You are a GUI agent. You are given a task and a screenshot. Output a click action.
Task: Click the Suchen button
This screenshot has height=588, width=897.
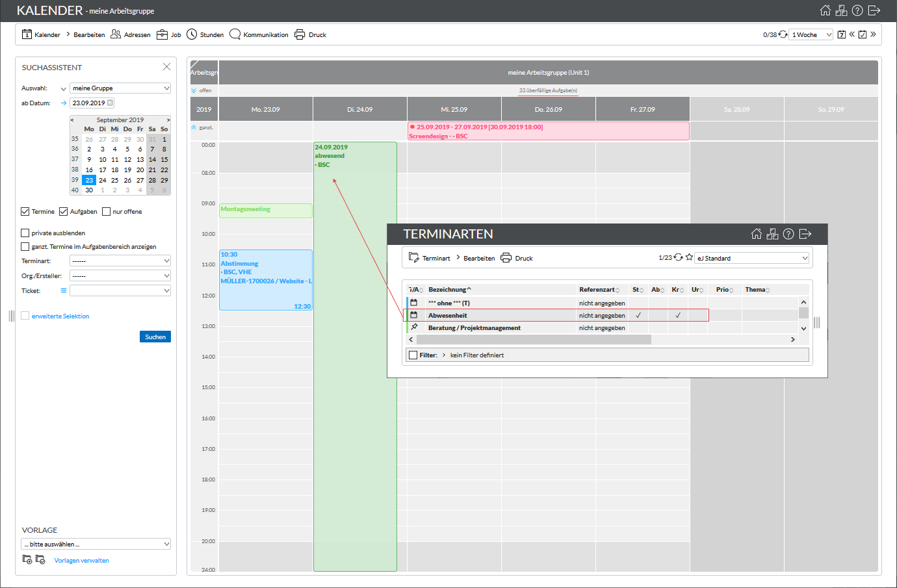(155, 337)
